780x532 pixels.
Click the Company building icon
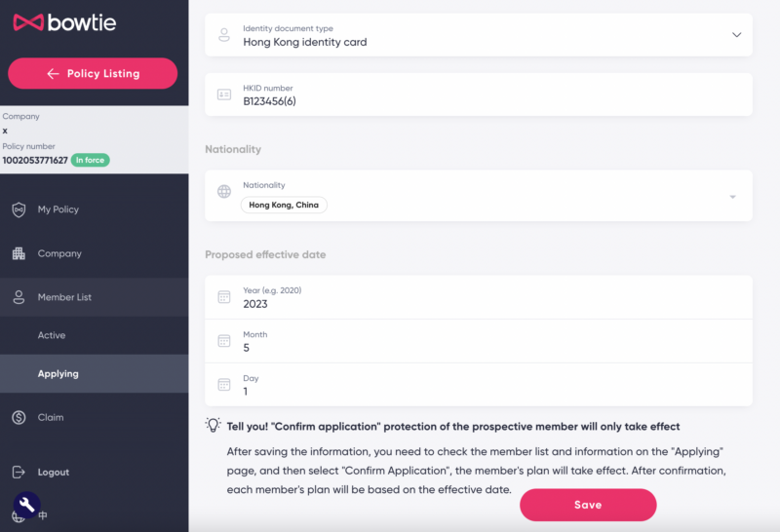[x=19, y=253]
